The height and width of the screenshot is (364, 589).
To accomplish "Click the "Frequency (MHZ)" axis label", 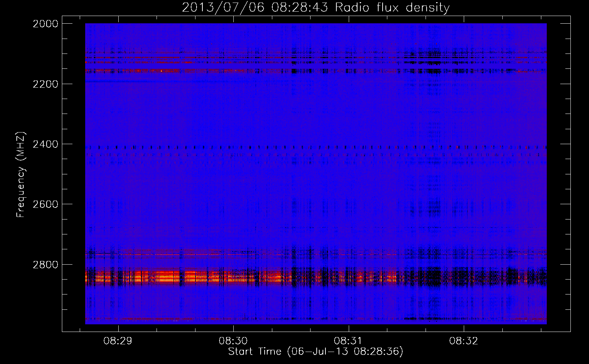I will point(21,175).
